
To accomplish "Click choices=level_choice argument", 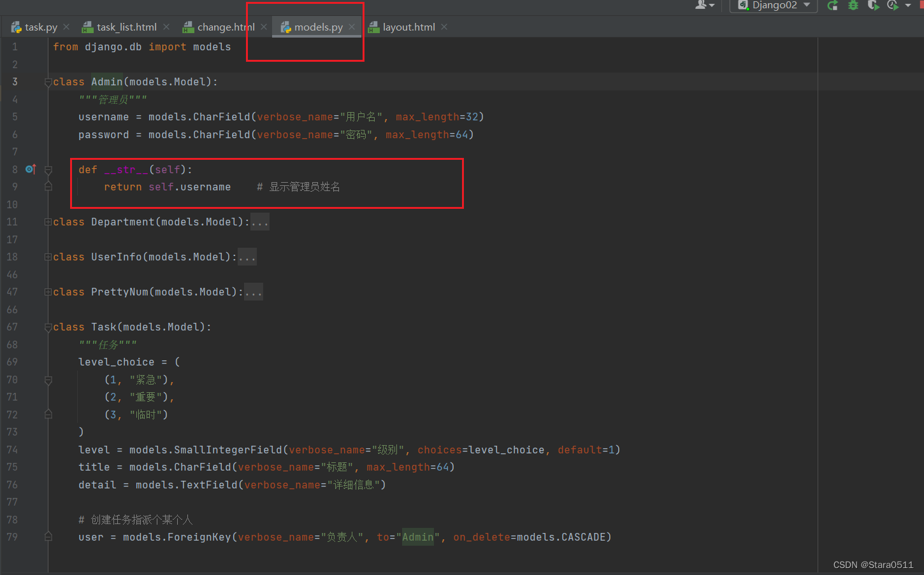I will (x=481, y=450).
